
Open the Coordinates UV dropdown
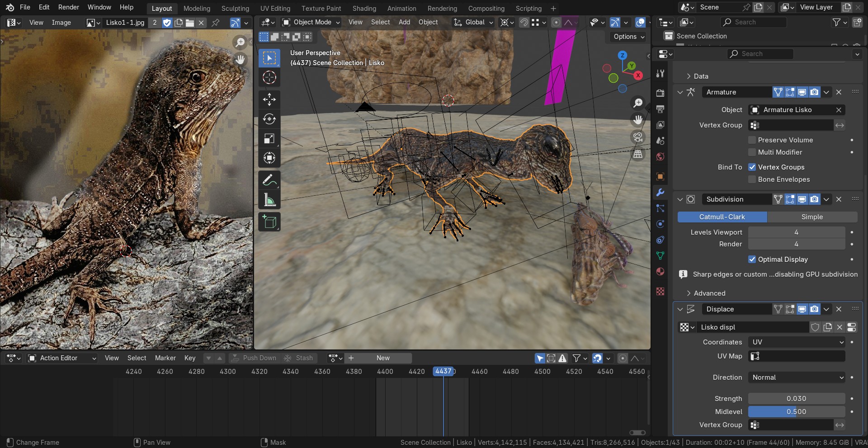pyautogui.click(x=797, y=342)
